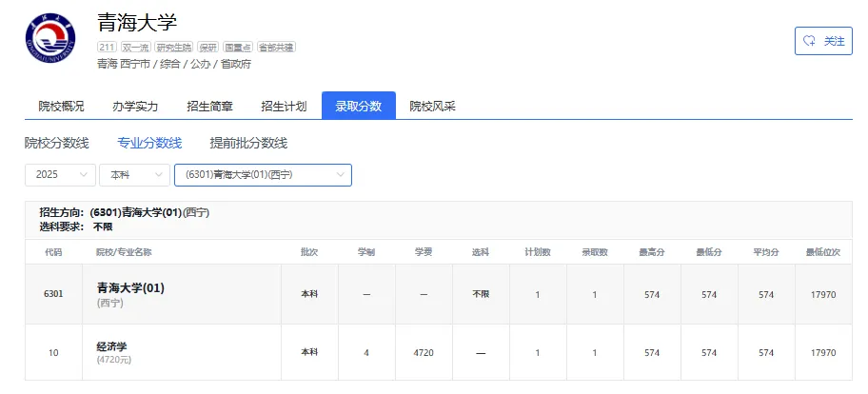Click 青海大学(01) row name
The height and width of the screenshot is (394, 868).
[x=130, y=288]
